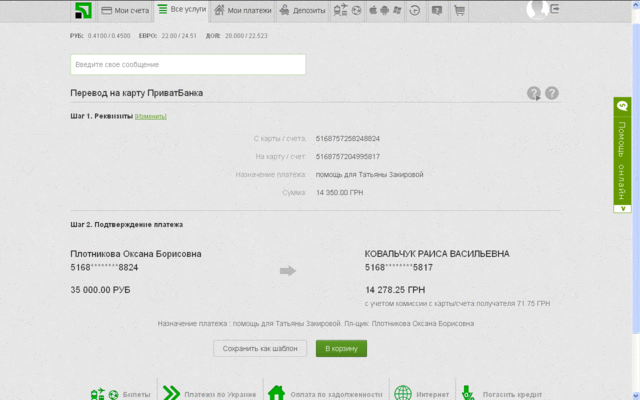640x400 pixels.
Task: Click the РУБ exchange rate text
Action: coord(100,36)
